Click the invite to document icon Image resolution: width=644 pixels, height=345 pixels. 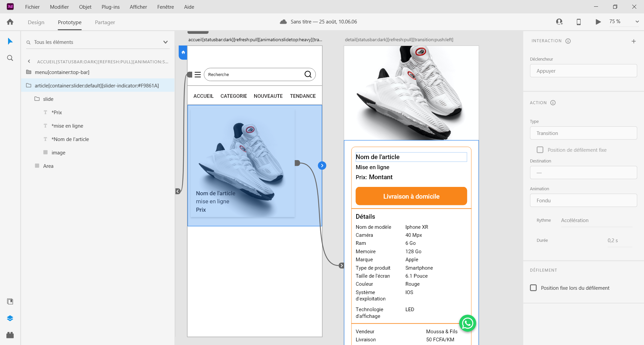coord(559,22)
